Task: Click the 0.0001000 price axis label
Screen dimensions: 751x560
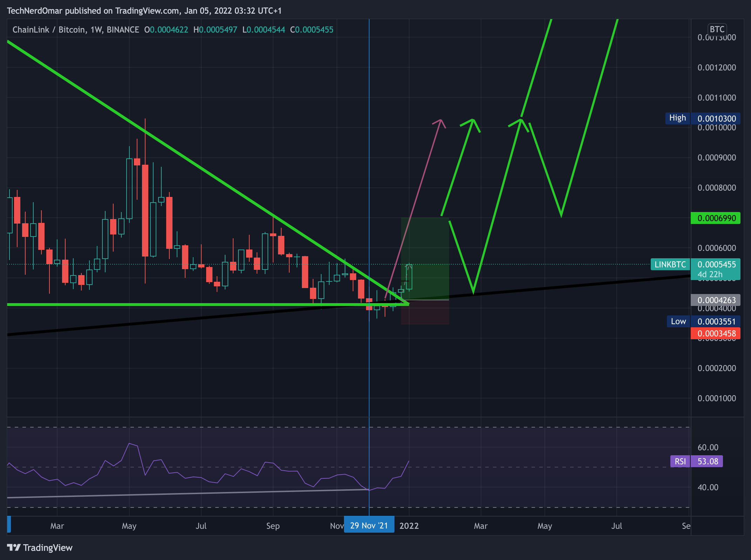Action: [717, 398]
